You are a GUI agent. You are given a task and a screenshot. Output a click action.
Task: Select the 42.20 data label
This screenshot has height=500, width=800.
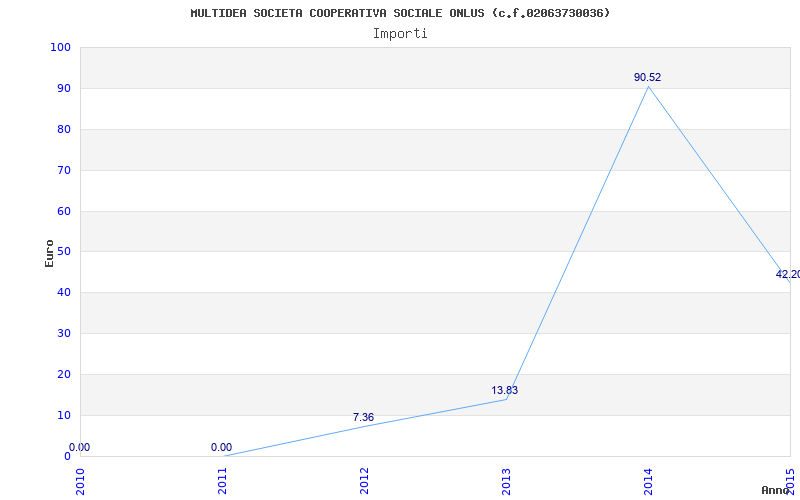pyautogui.click(x=787, y=274)
